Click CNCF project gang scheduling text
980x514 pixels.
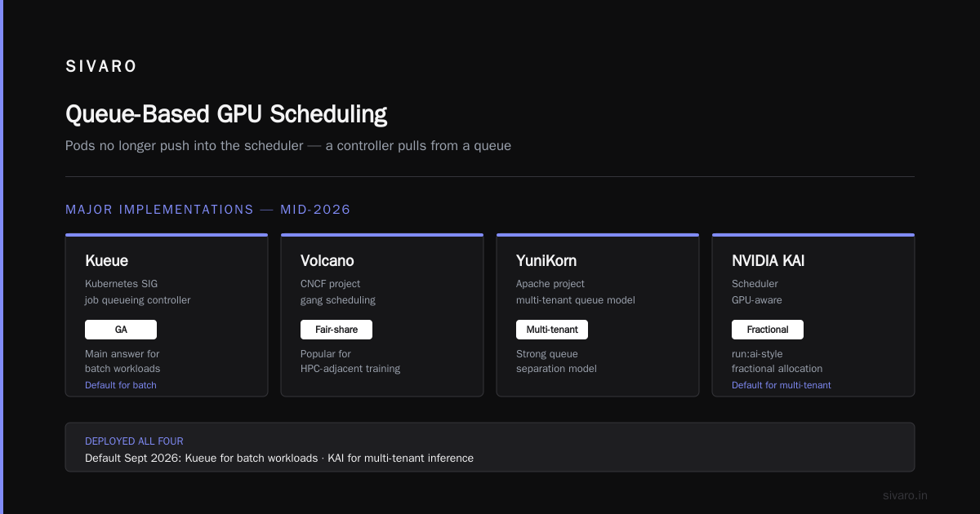[x=338, y=292]
